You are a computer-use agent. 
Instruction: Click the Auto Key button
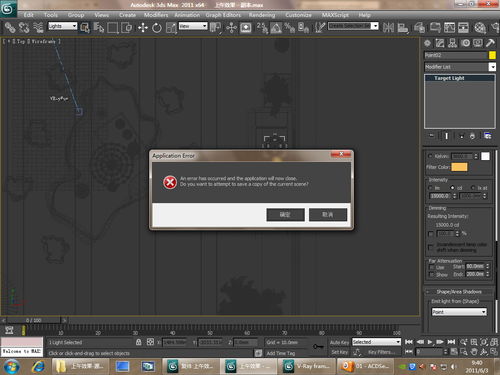(339, 342)
